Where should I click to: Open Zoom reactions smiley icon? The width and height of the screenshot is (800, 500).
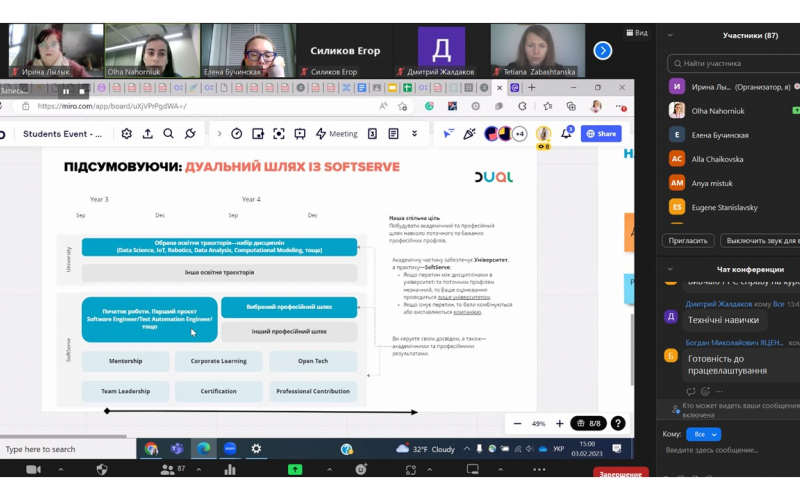(361, 469)
